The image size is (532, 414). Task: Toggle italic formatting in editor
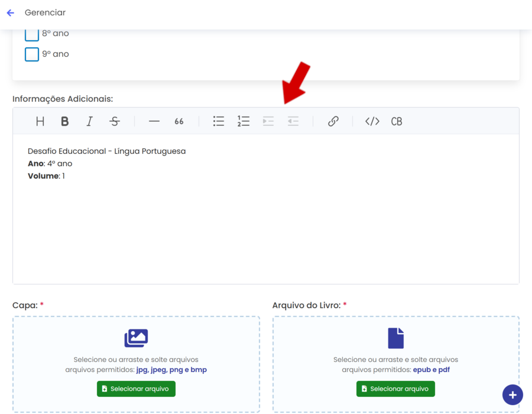90,121
